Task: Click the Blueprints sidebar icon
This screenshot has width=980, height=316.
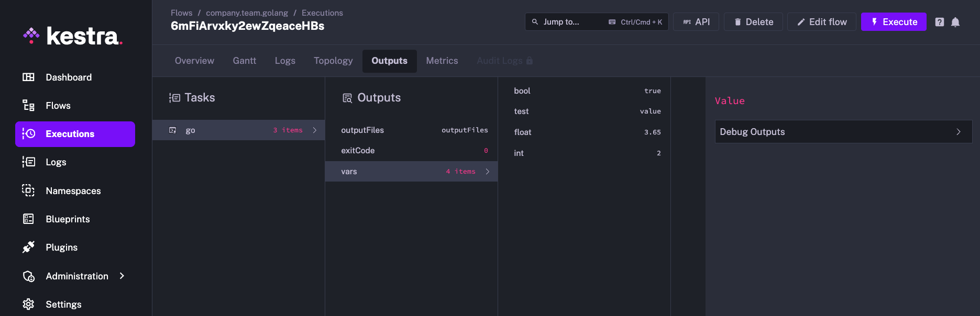Action: pos(28,219)
